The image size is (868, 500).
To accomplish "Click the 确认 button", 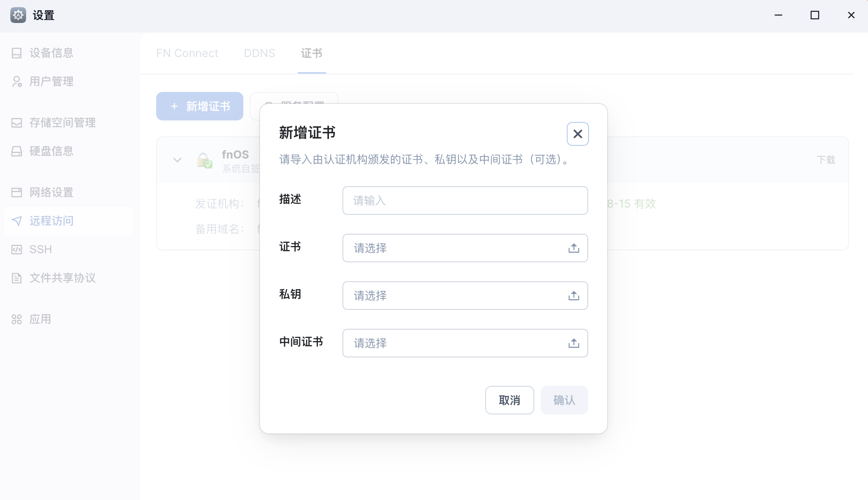I will point(564,400).
